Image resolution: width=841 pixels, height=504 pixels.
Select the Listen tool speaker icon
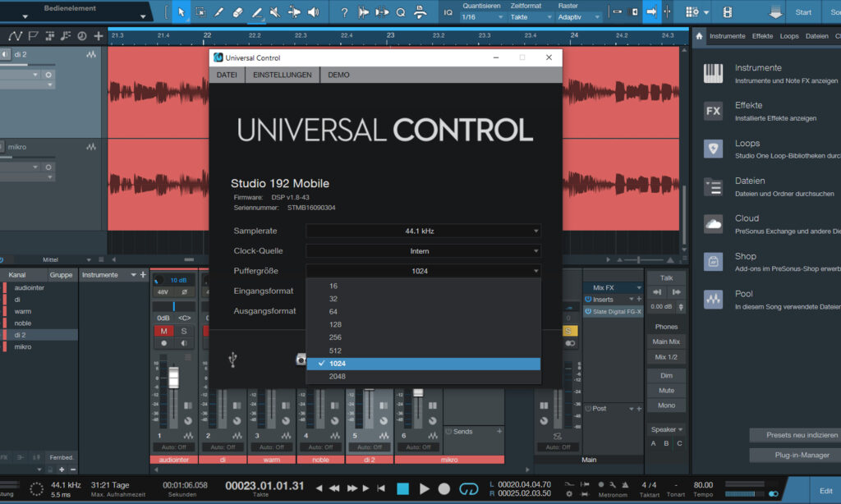[313, 11]
